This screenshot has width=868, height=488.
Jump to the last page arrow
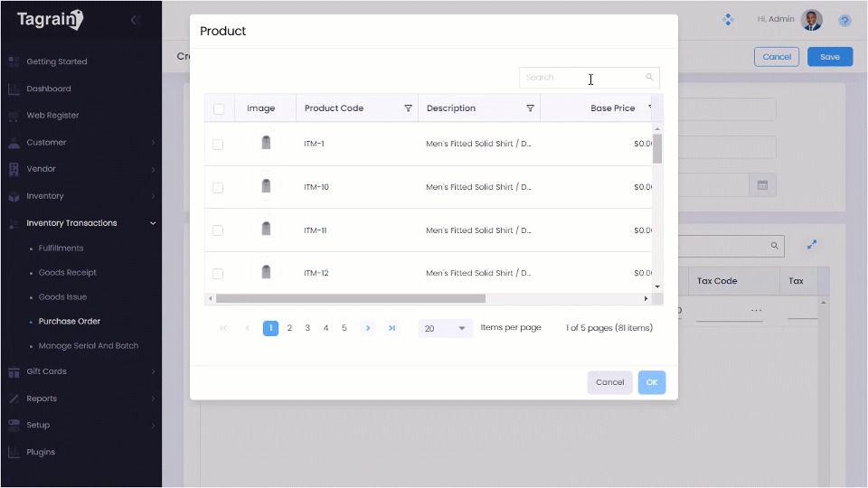point(392,328)
